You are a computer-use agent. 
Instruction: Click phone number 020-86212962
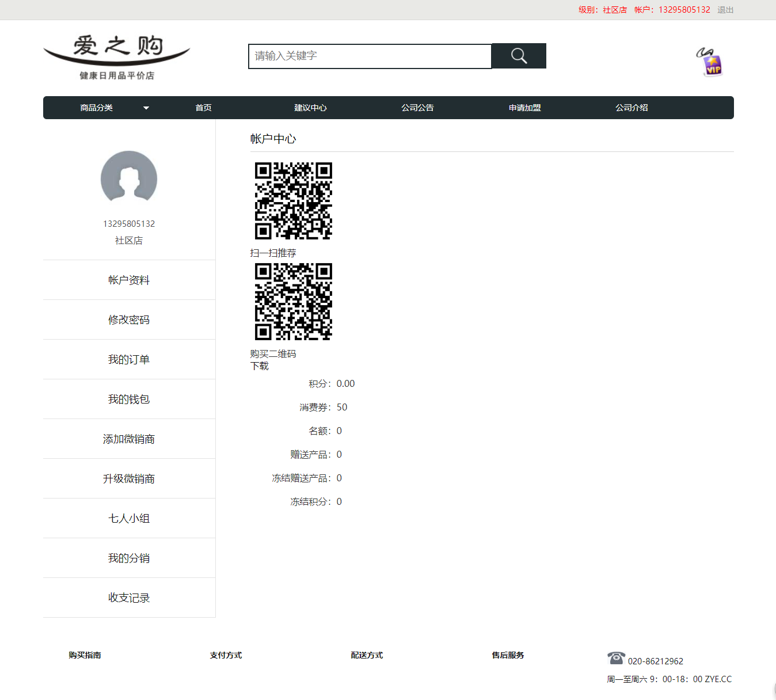[656, 661]
